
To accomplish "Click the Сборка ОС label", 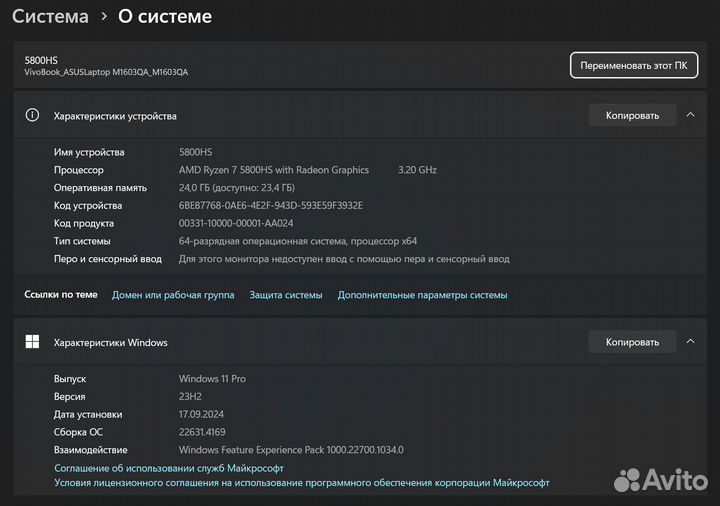I will tap(78, 432).
